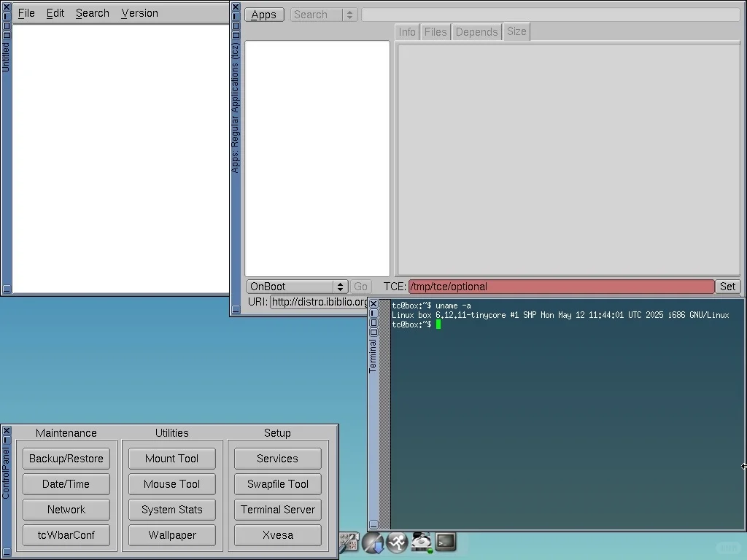Open the editor's Search menu
This screenshot has height=560, width=747.
point(93,13)
